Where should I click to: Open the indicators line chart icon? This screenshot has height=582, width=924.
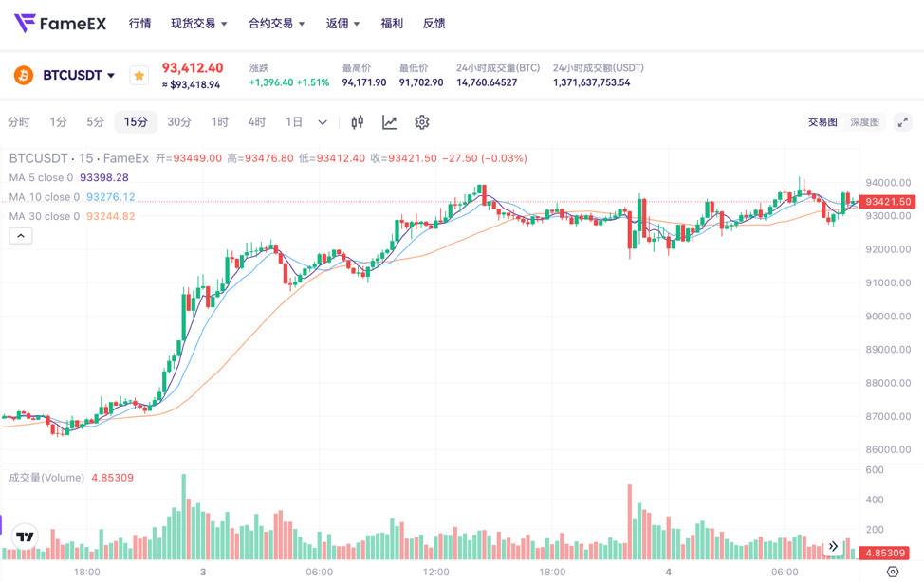389,122
